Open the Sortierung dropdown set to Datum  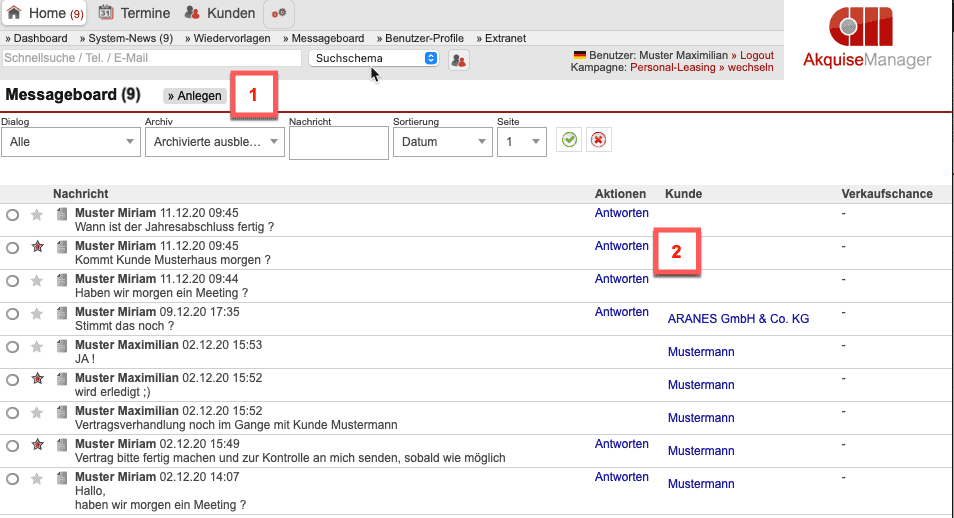click(x=441, y=142)
